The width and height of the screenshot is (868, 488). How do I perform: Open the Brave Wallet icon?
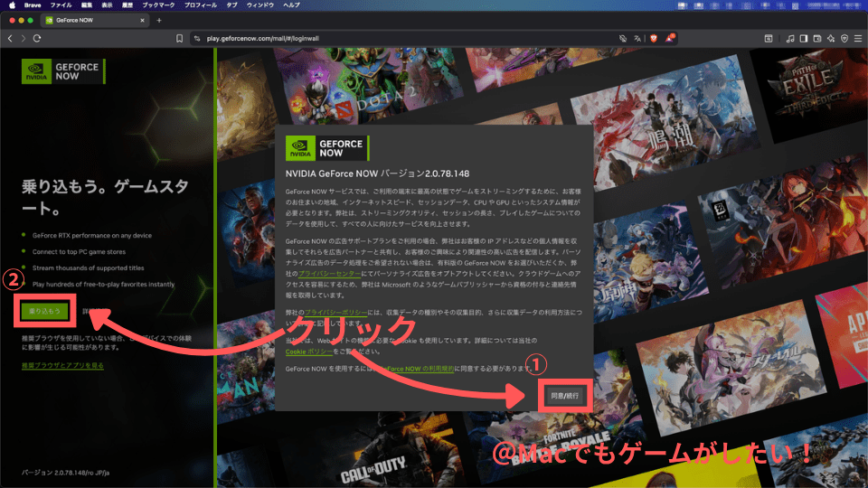coord(817,38)
